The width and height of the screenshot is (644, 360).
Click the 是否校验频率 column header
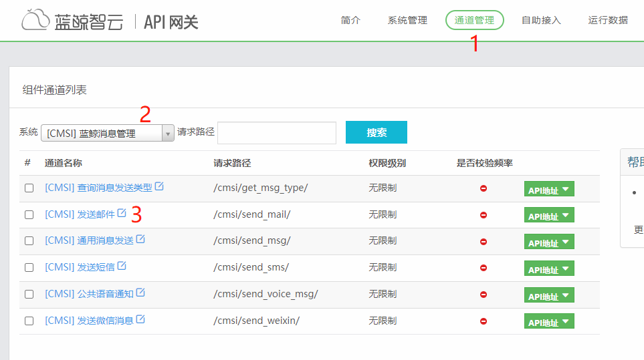(485, 163)
